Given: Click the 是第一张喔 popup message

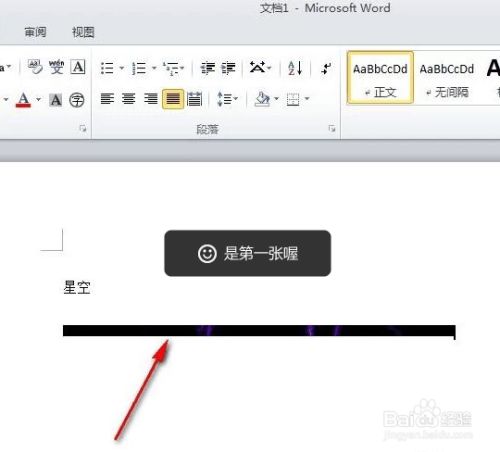Looking at the screenshot, I should coord(248,253).
